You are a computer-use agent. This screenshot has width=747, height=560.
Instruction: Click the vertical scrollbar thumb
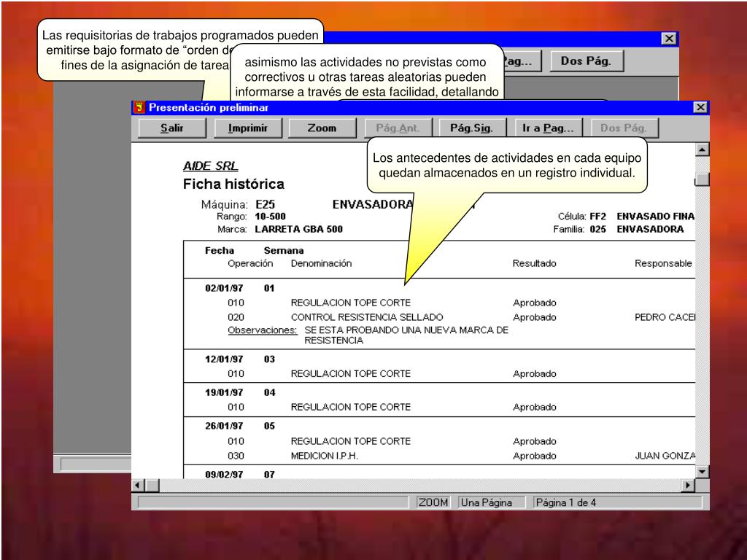tap(703, 179)
